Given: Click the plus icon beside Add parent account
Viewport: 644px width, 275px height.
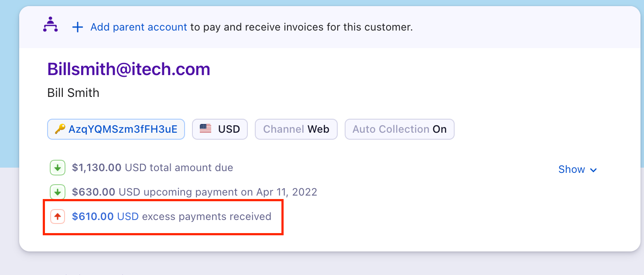Looking at the screenshot, I should click(x=78, y=27).
